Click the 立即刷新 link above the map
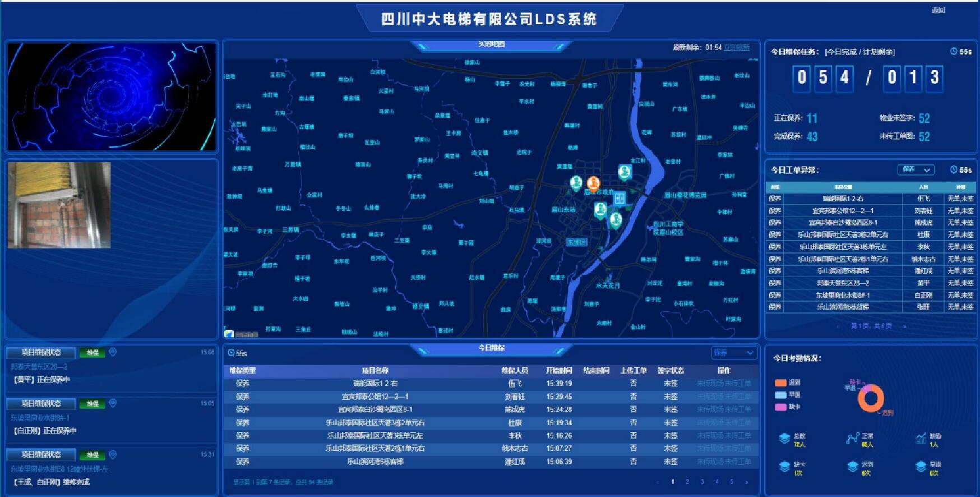This screenshot has width=980, height=497. (737, 48)
